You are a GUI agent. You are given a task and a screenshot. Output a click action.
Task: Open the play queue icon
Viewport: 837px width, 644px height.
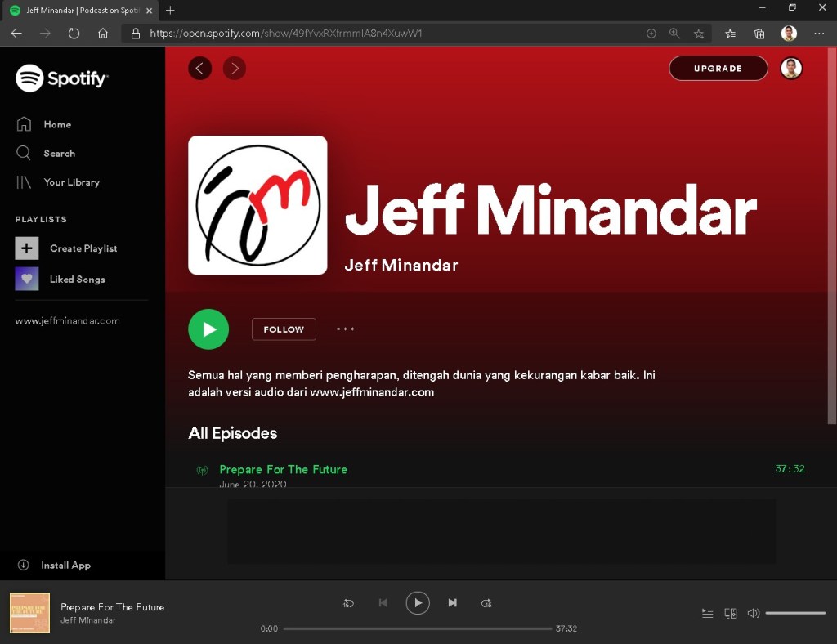coord(708,613)
